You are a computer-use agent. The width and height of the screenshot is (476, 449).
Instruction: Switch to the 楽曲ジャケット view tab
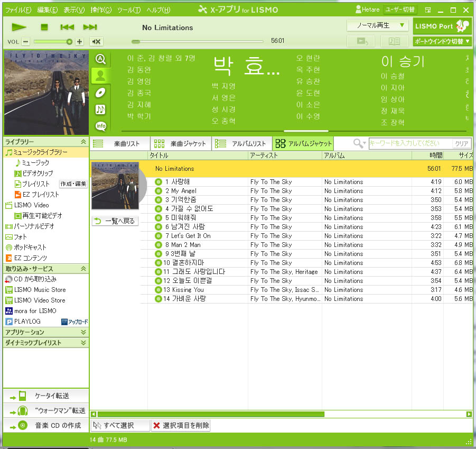tap(181, 143)
